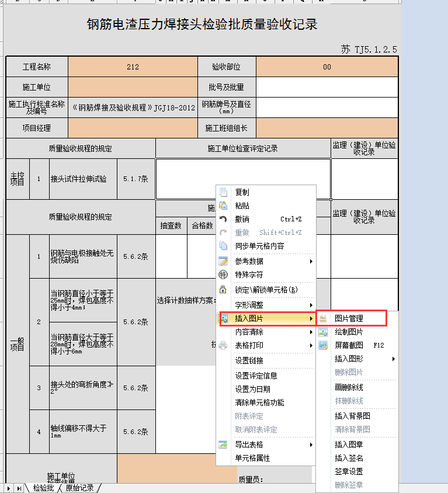Click the Paste (粘贴) clipboard icon
The height and width of the screenshot is (493, 448).
coord(223,206)
